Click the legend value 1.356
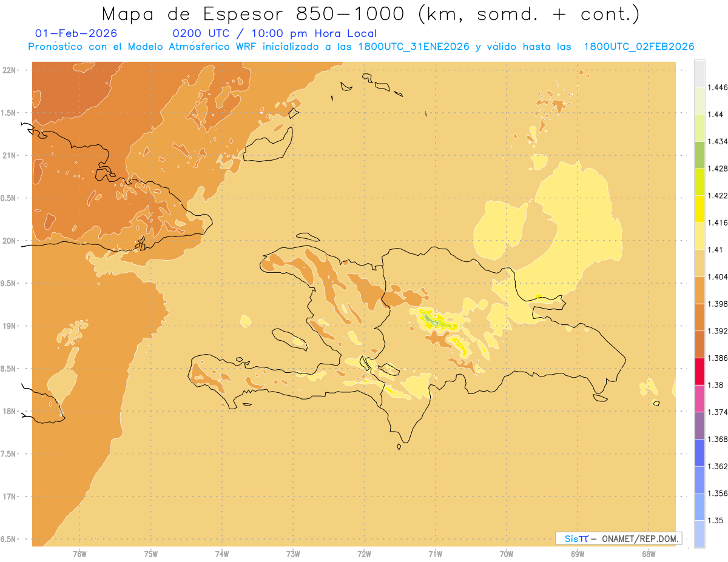The height and width of the screenshot is (562, 728). (717, 493)
